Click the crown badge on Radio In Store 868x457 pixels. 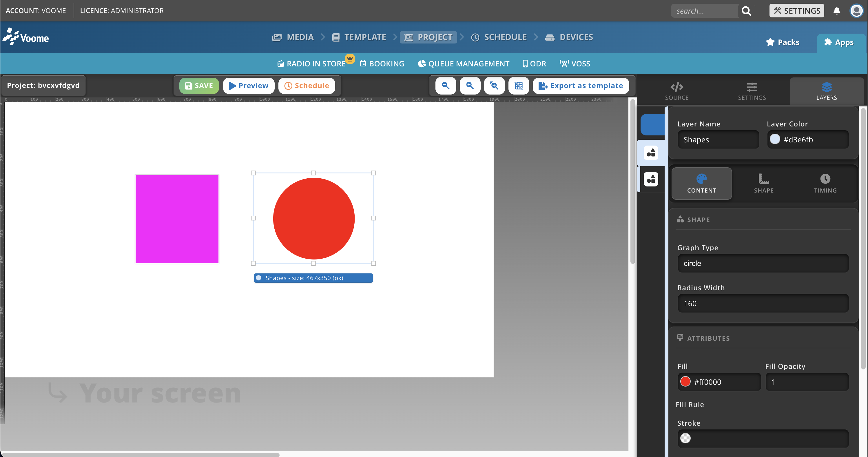[350, 59]
